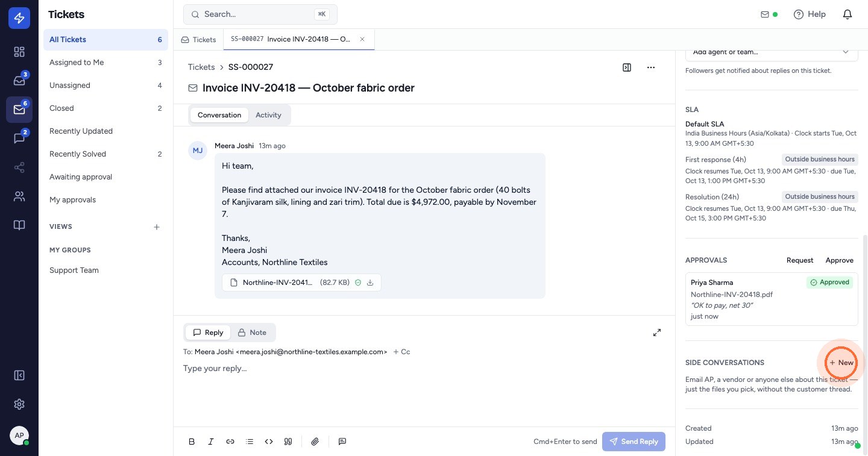
Task: Click into the reply text area
Action: (424, 392)
